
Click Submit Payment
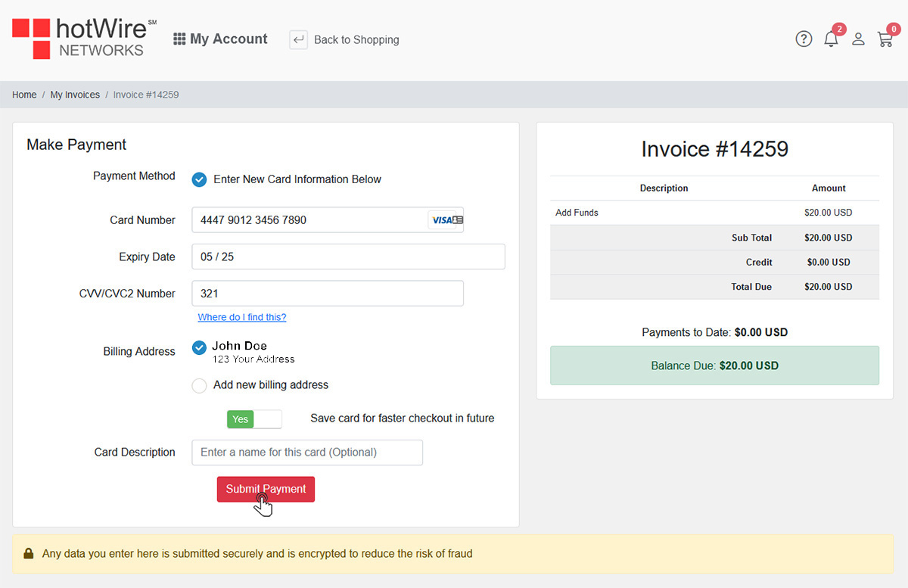pyautogui.click(x=266, y=489)
